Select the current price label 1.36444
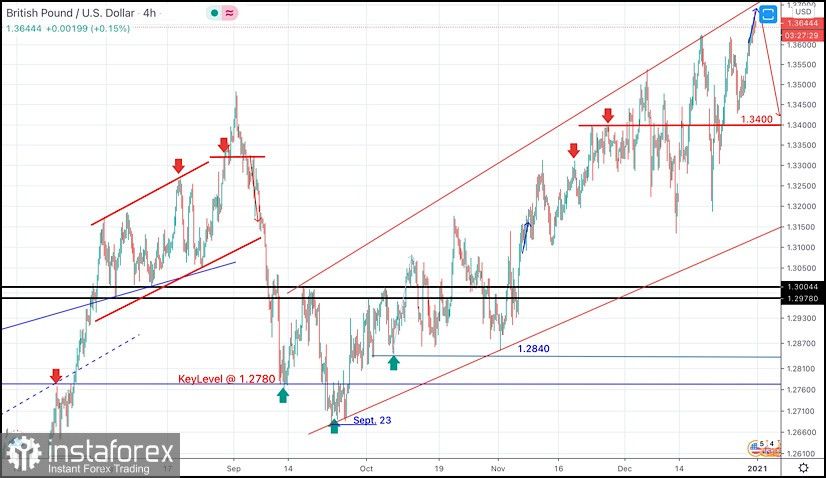The width and height of the screenshot is (826, 478). (x=803, y=23)
